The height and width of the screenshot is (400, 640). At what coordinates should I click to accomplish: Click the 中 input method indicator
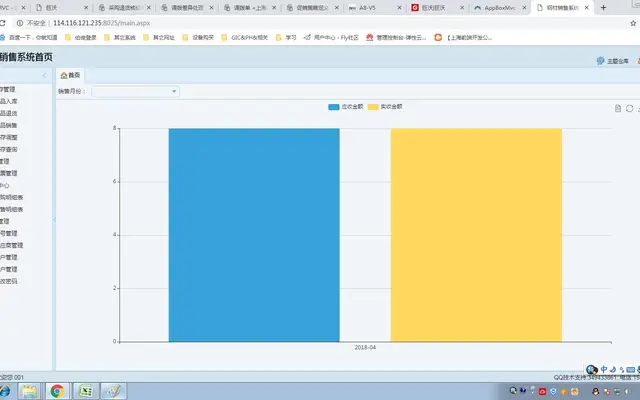coord(604,370)
